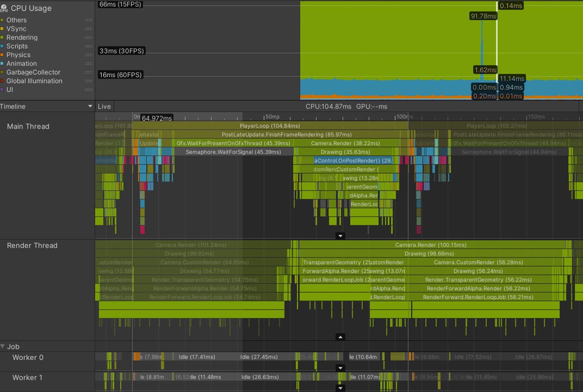Click the reorder handle beside Rendering

tap(89, 37)
